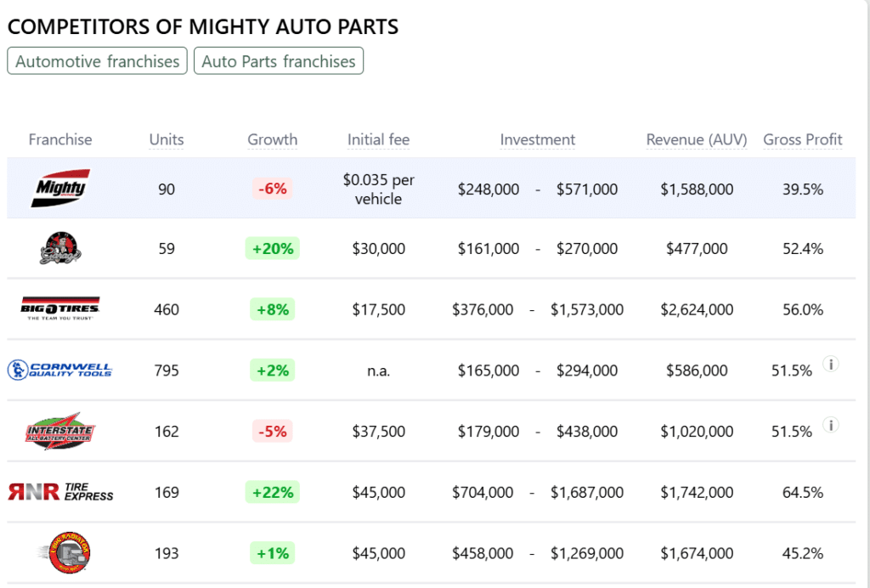This screenshot has height=588, width=870.
Task: Click the +20% growth badge
Action: click(273, 248)
